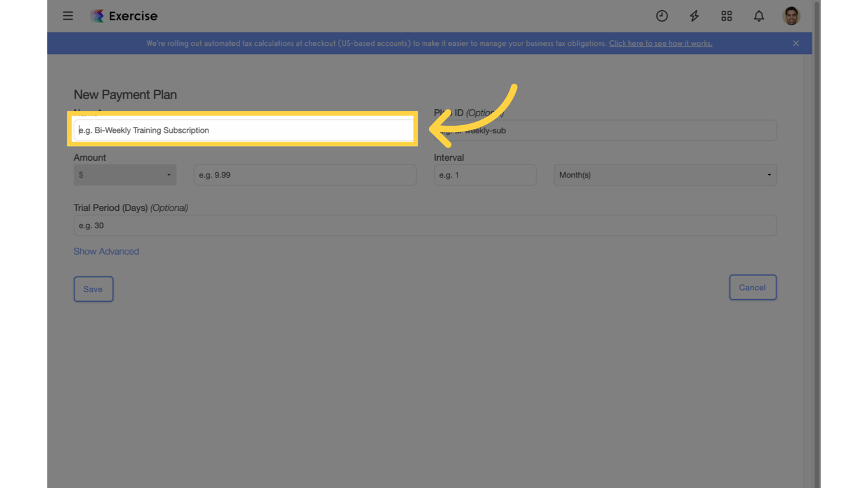Focus the Plan ID optional field
This screenshot has width=868, height=488.
pos(605,130)
